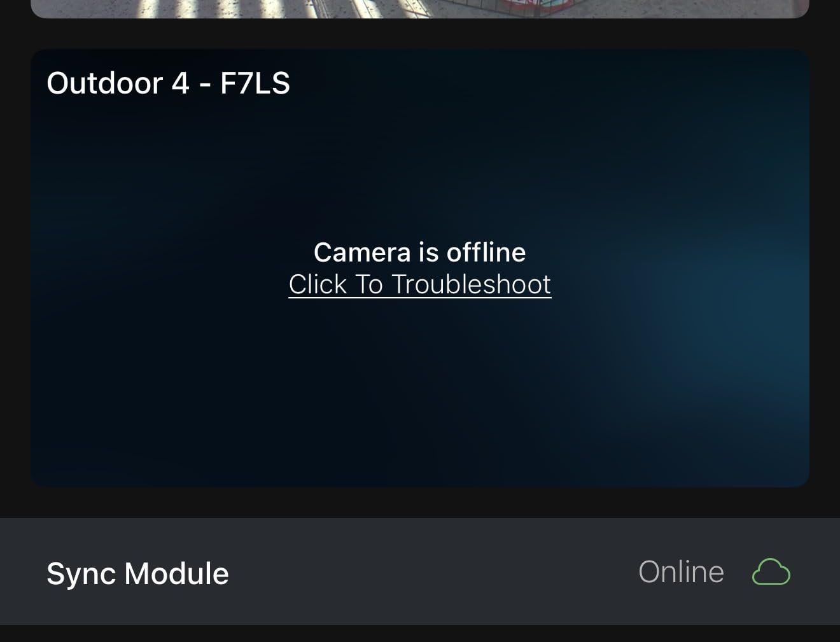The image size is (840, 642).
Task: Click the word offline in the status message
Action: click(x=486, y=252)
